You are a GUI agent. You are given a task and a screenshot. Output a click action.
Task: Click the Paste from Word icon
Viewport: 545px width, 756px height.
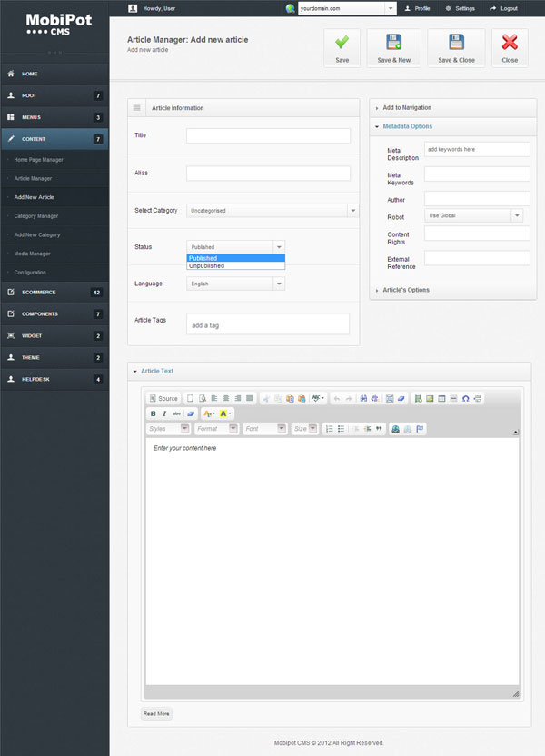click(x=302, y=398)
